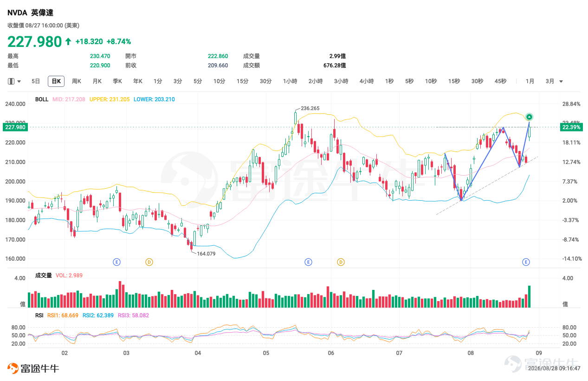The image size is (588, 381).
Task: Set range to 3月
Action: pos(550,81)
